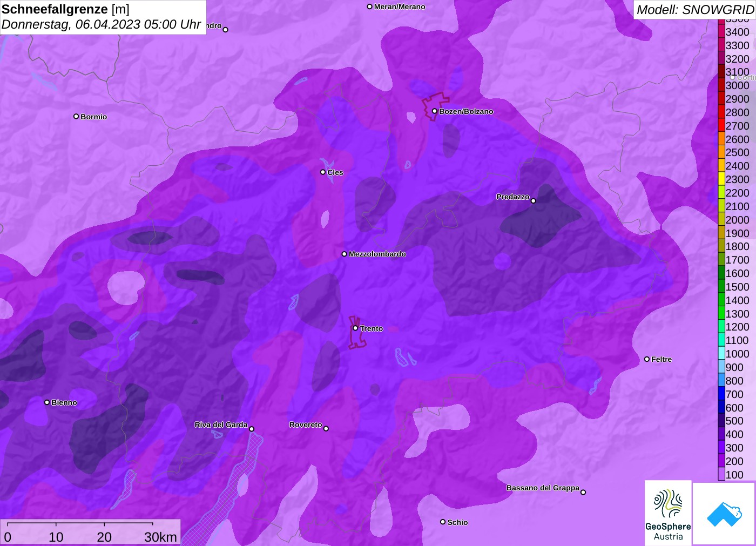Click the 30km scale bar label
756x546 pixels.
pyautogui.click(x=160, y=537)
